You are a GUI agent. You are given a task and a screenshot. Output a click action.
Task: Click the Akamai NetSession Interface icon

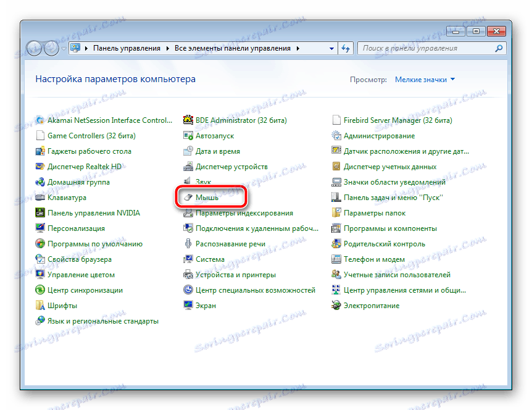click(40, 120)
